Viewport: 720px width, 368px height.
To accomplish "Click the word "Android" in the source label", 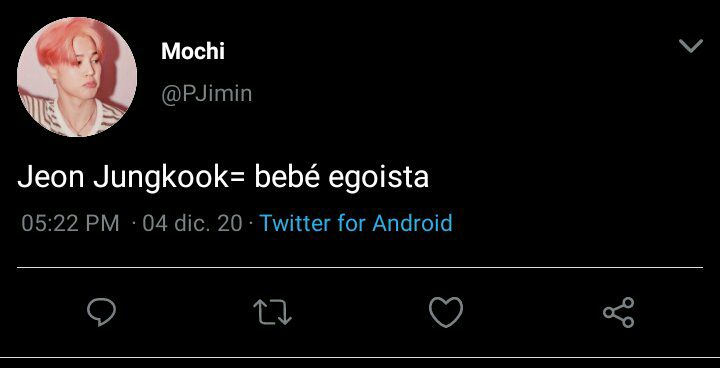I will tap(412, 223).
